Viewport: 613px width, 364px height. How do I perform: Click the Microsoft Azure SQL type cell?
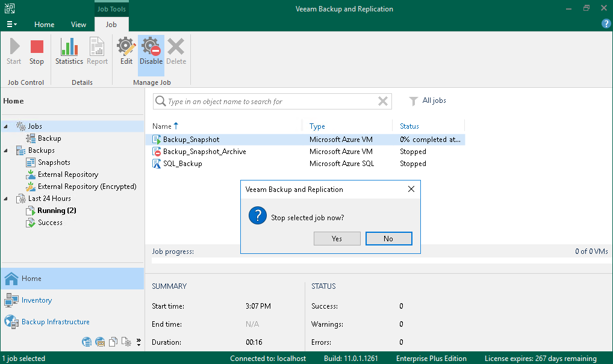tap(341, 164)
